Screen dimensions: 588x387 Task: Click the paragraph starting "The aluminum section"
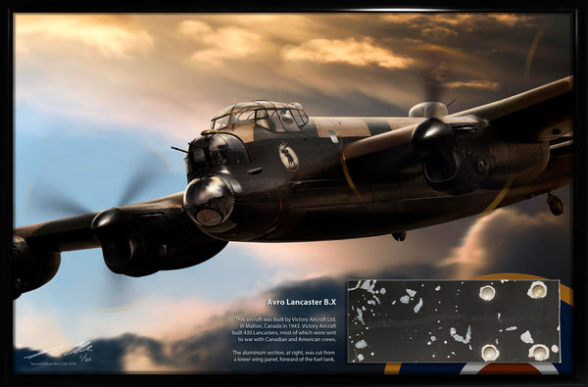pos(284,356)
